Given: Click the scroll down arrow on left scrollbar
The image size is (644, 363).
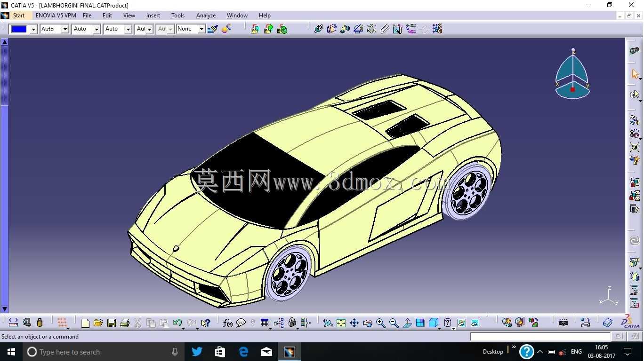Looking at the screenshot, I should pyautogui.click(x=5, y=309).
